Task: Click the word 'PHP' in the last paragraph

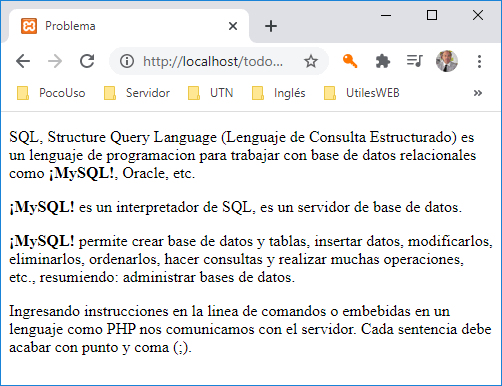Action: (121, 329)
